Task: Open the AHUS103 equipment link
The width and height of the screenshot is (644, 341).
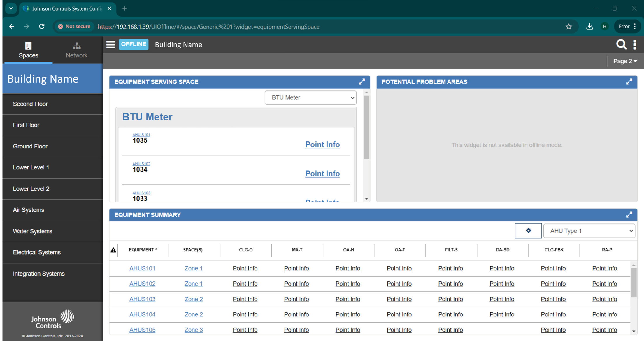Action: [x=142, y=299]
